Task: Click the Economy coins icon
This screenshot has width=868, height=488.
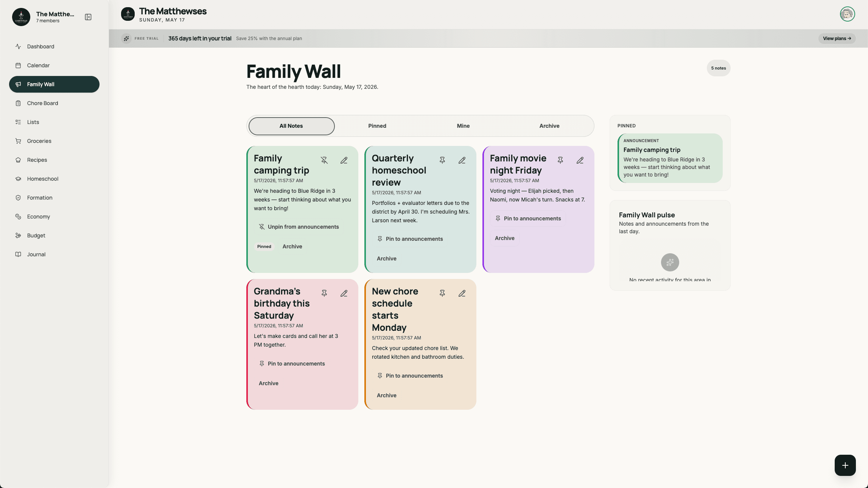Action: [18, 217]
